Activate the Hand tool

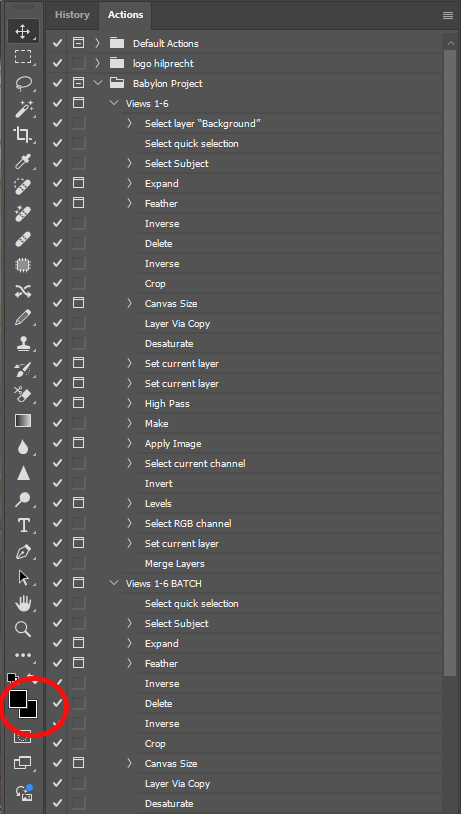tap(23, 603)
